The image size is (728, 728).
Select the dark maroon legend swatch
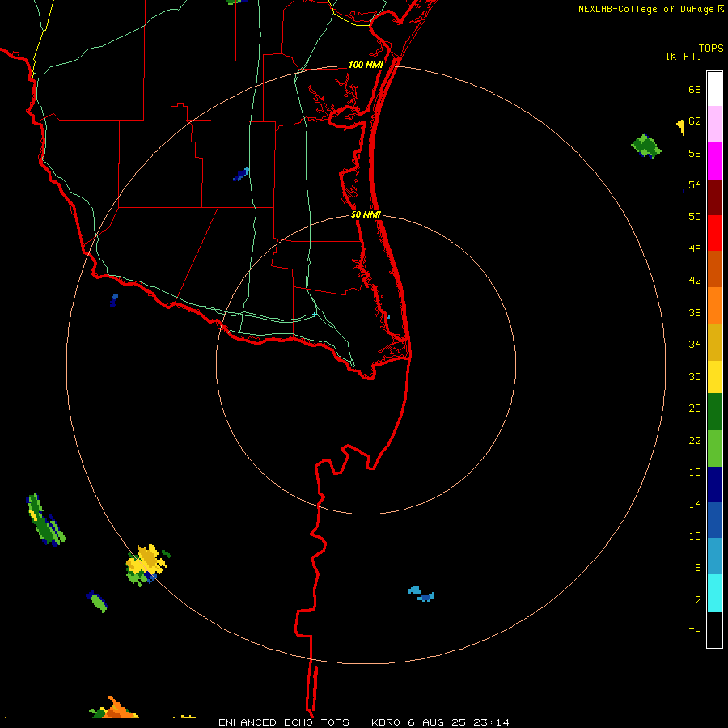714,197
